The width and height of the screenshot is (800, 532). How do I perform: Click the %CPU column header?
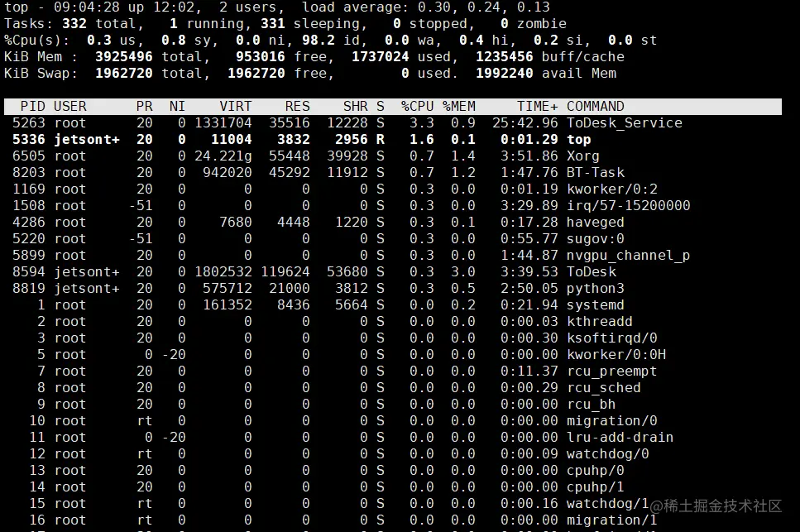(417, 107)
